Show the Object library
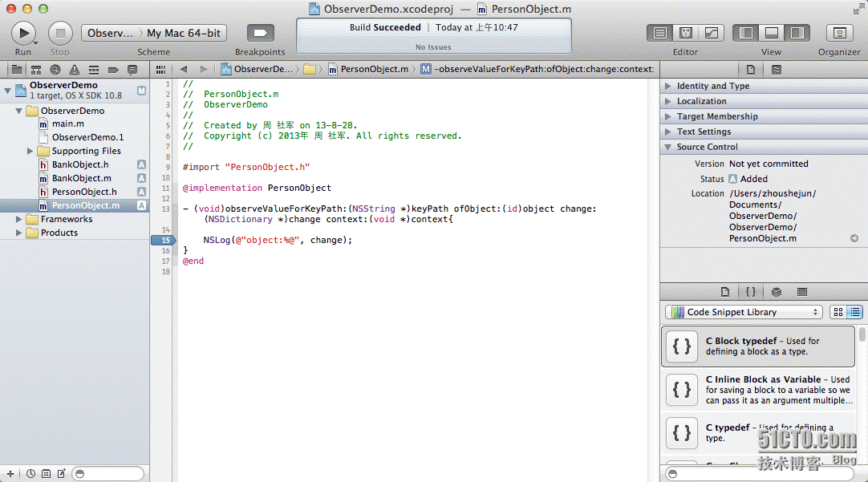This screenshot has height=482, width=868. coord(776,292)
